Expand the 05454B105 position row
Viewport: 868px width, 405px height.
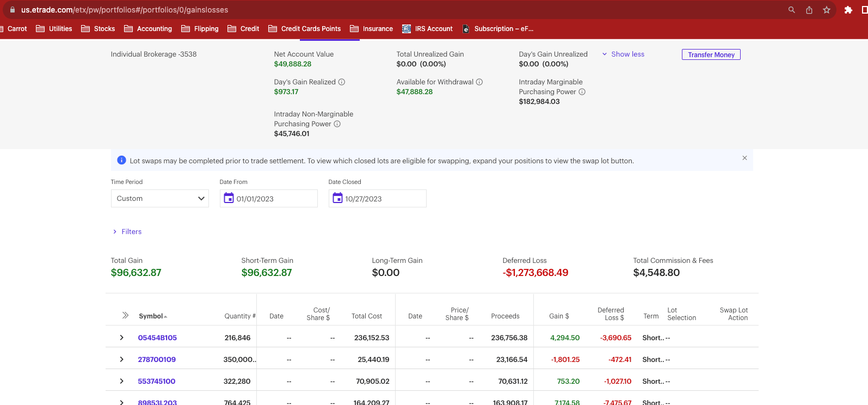pyautogui.click(x=121, y=337)
